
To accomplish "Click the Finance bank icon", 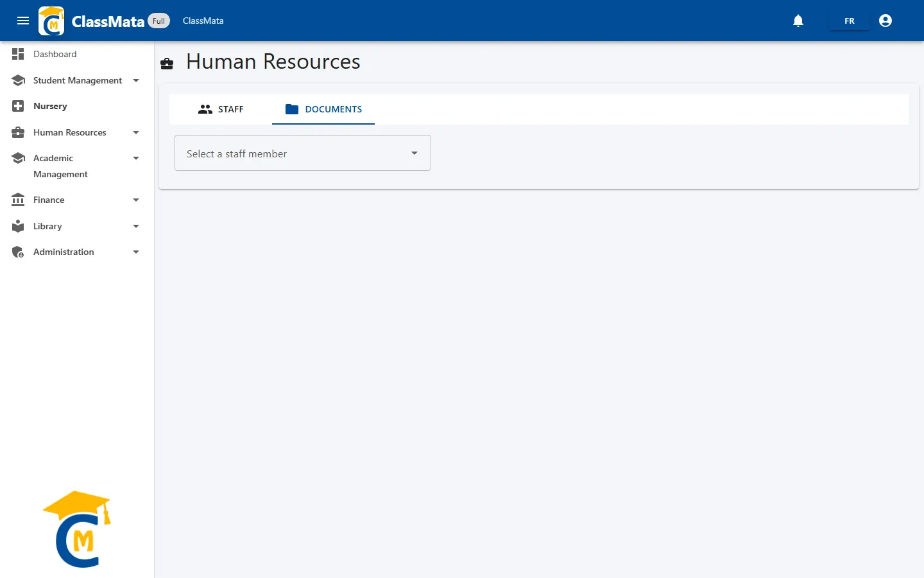I will [x=18, y=200].
